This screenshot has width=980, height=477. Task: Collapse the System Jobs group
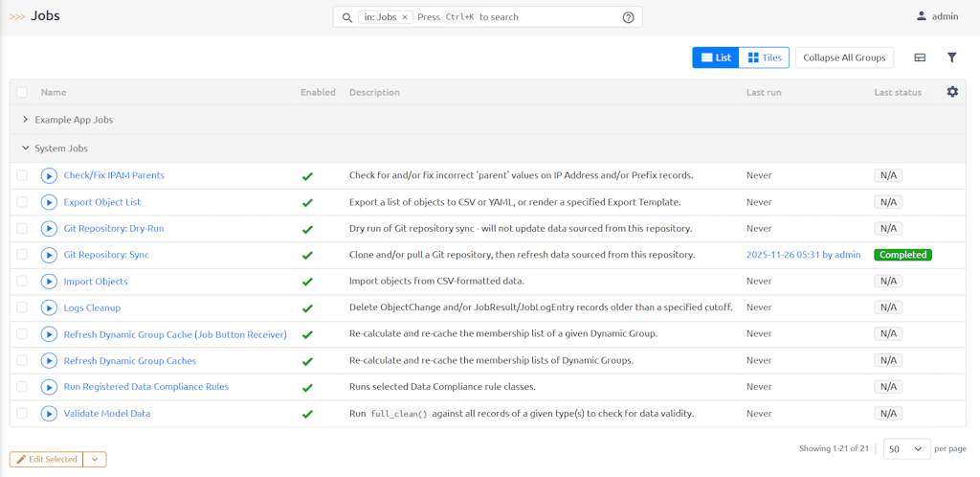coord(26,148)
